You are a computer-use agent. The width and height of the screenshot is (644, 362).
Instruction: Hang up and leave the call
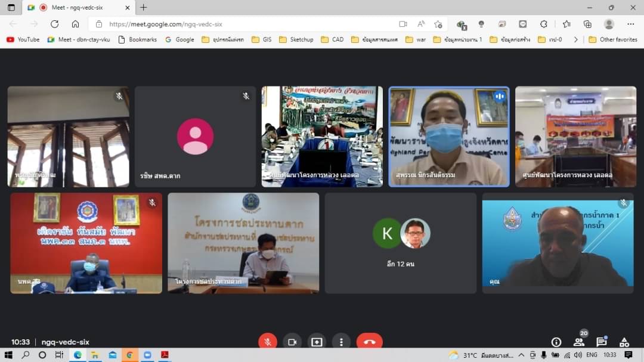(x=369, y=342)
